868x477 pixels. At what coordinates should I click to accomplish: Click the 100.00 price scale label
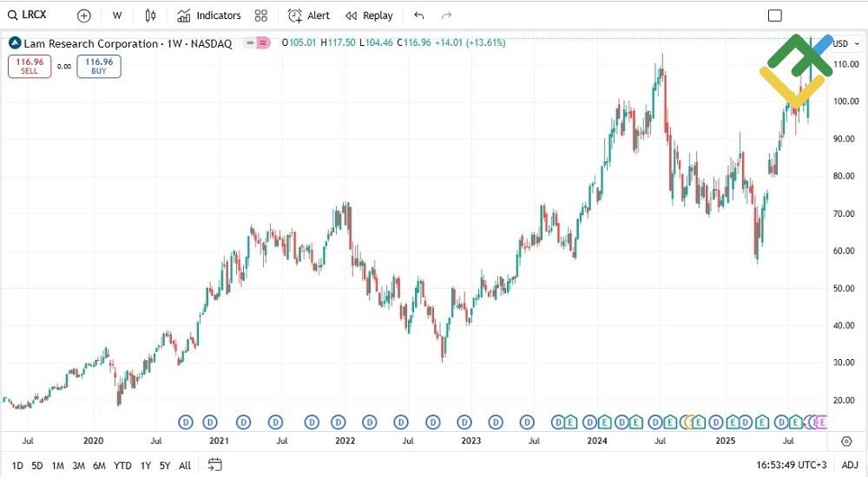[845, 101]
